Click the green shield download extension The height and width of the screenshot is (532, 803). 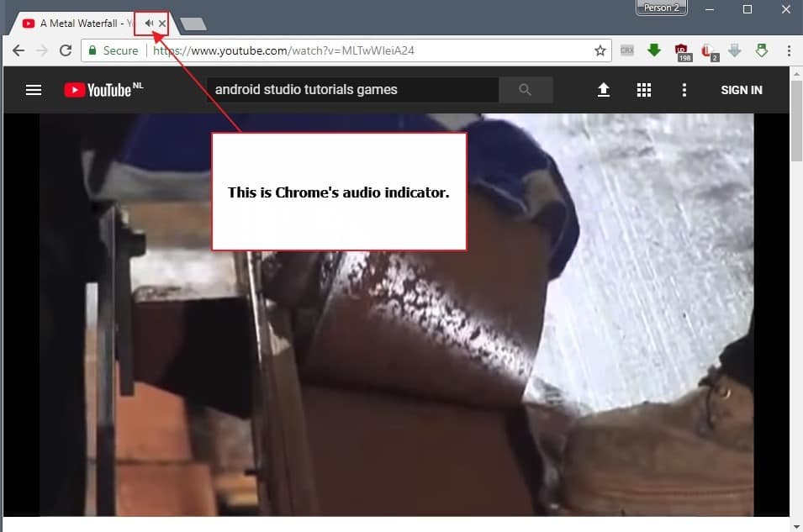(762, 50)
